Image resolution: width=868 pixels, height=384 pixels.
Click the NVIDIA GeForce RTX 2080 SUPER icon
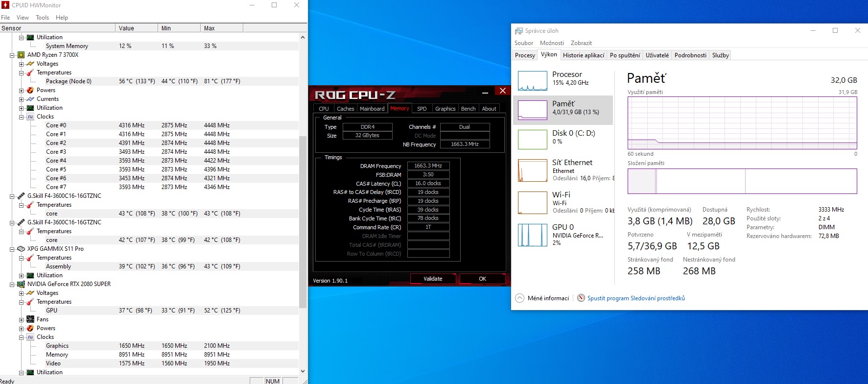(x=21, y=284)
